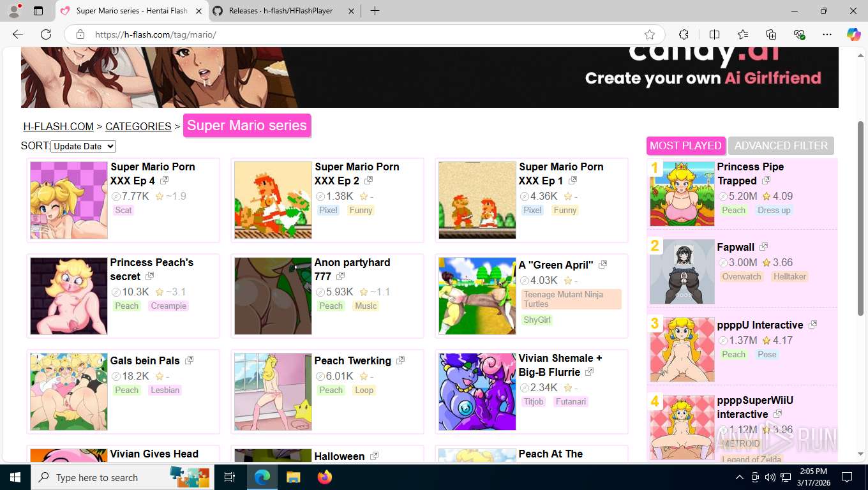
Task: View site information lock icon
Action: 80,34
